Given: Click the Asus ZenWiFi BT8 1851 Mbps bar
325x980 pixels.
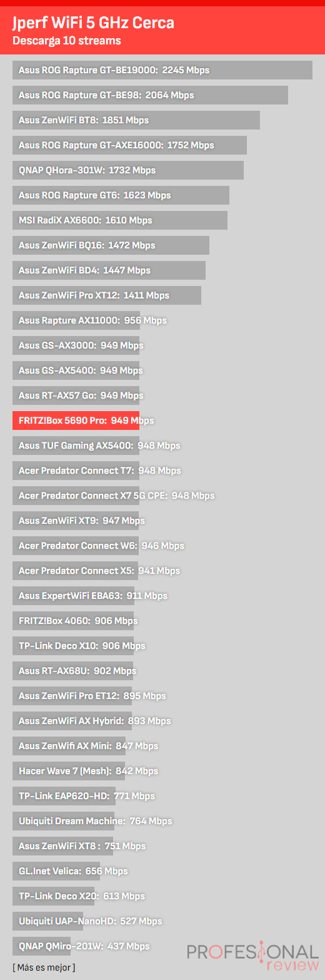Looking at the screenshot, I should tap(136, 120).
